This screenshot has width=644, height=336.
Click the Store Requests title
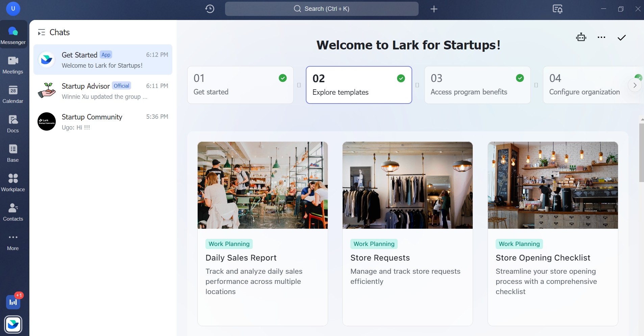click(x=380, y=258)
